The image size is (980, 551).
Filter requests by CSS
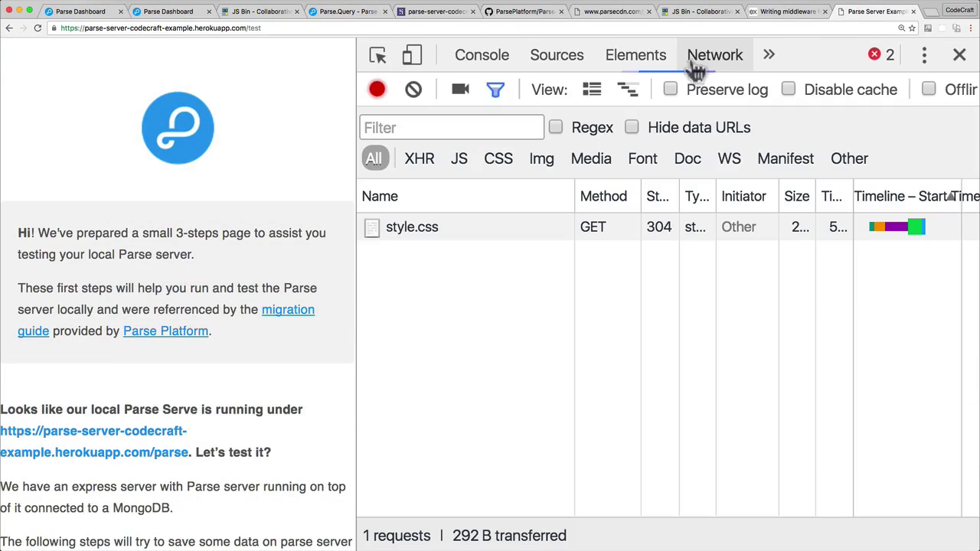[x=498, y=158]
